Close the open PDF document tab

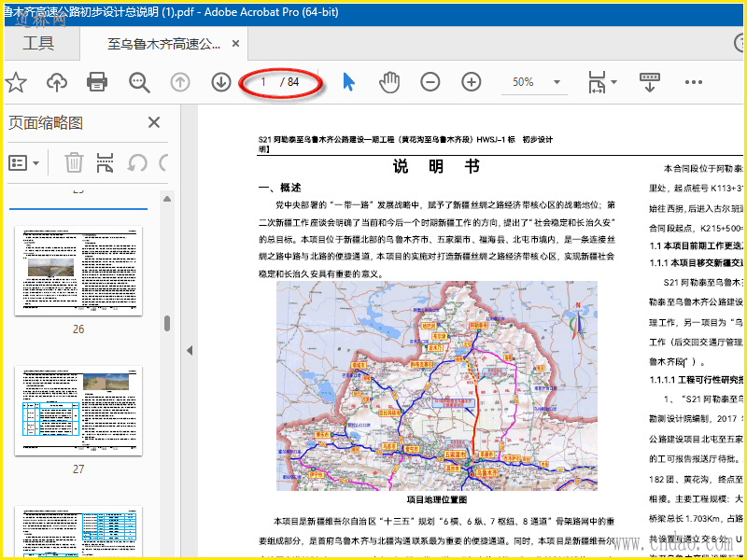[235, 44]
